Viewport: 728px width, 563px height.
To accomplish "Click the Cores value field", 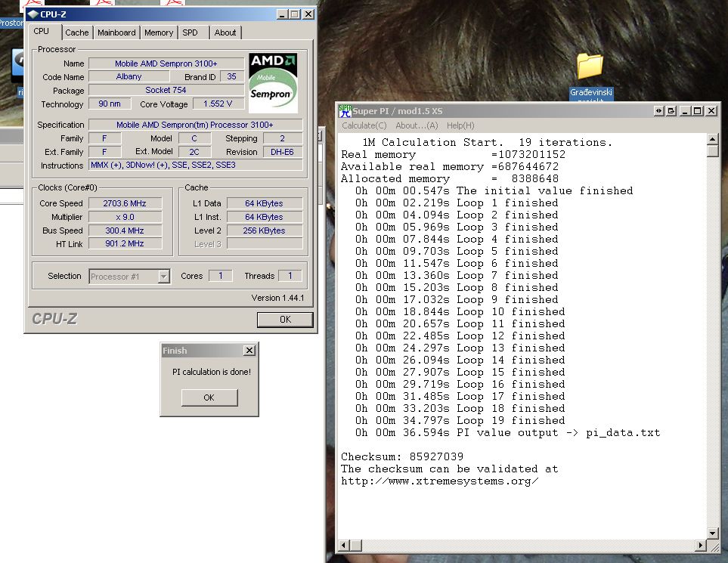I will 221,276.
